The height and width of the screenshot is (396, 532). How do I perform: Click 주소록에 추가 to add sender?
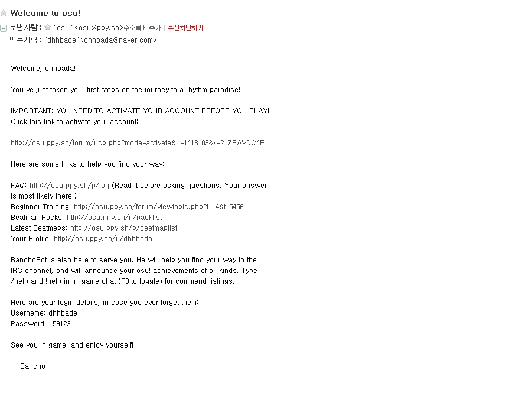(142, 28)
